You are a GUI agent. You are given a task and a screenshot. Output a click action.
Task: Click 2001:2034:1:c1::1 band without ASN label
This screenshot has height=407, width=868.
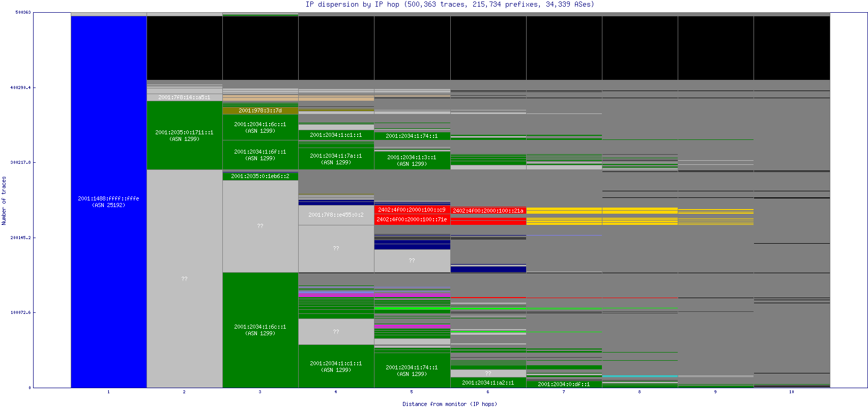(336, 135)
